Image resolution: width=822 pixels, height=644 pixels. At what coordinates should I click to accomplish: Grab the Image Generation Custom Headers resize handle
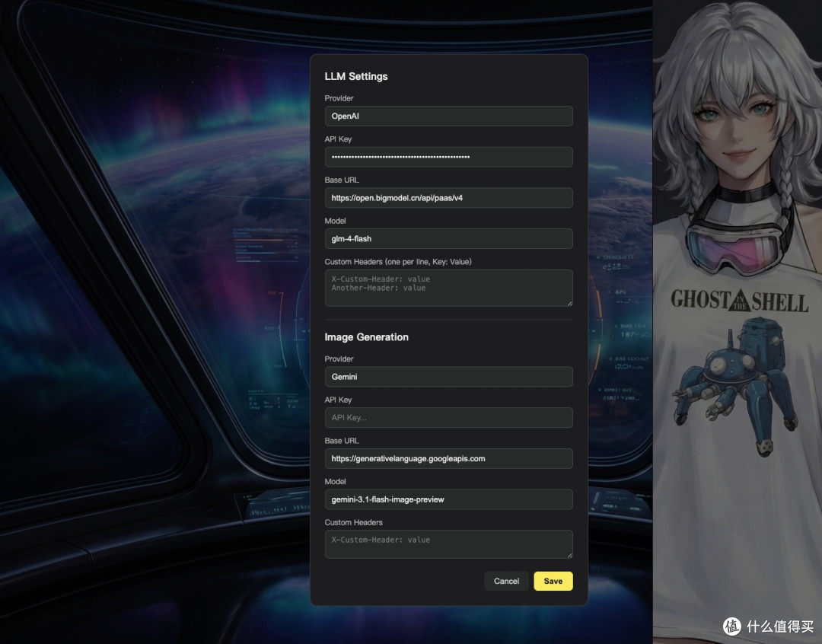[569, 556]
